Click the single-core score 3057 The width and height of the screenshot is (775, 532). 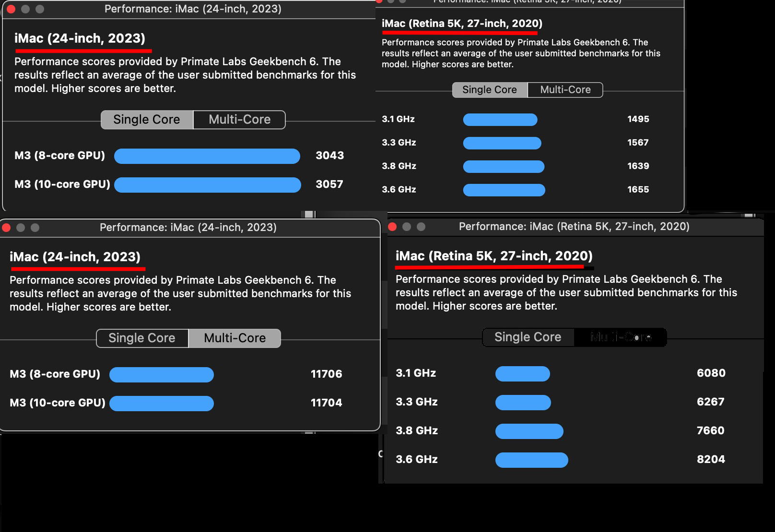329,184
